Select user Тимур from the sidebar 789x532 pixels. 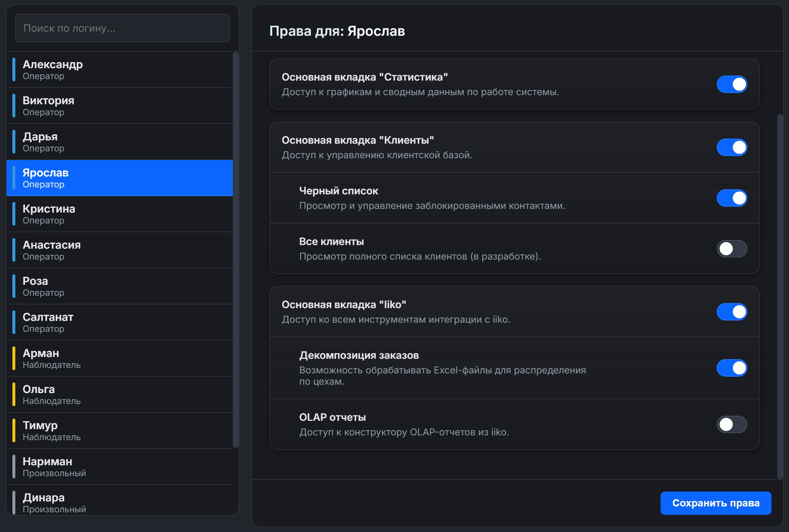(120, 430)
